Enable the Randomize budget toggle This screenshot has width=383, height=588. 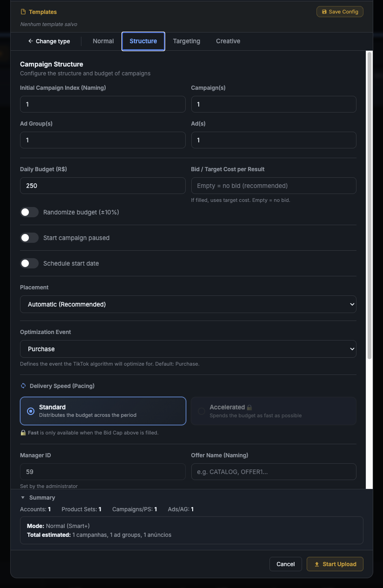pyautogui.click(x=29, y=212)
